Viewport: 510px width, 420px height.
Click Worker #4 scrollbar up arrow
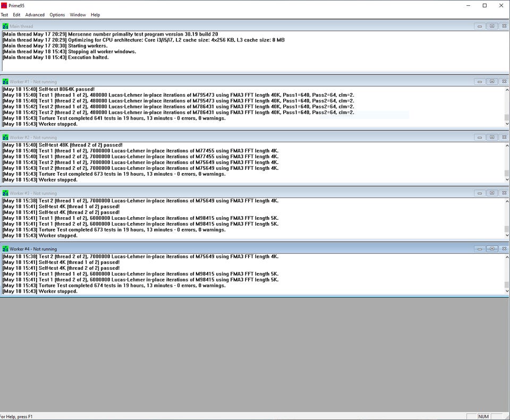click(506, 257)
